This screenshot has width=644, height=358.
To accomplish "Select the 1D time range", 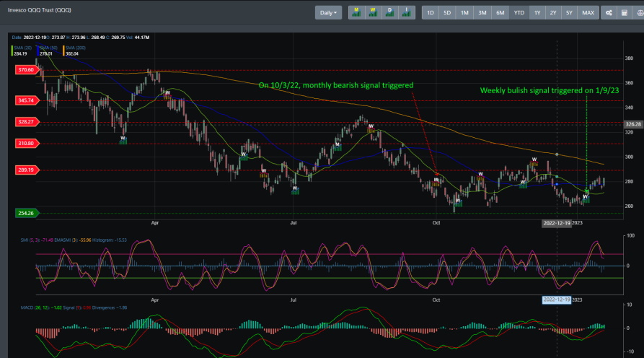I will (431, 13).
